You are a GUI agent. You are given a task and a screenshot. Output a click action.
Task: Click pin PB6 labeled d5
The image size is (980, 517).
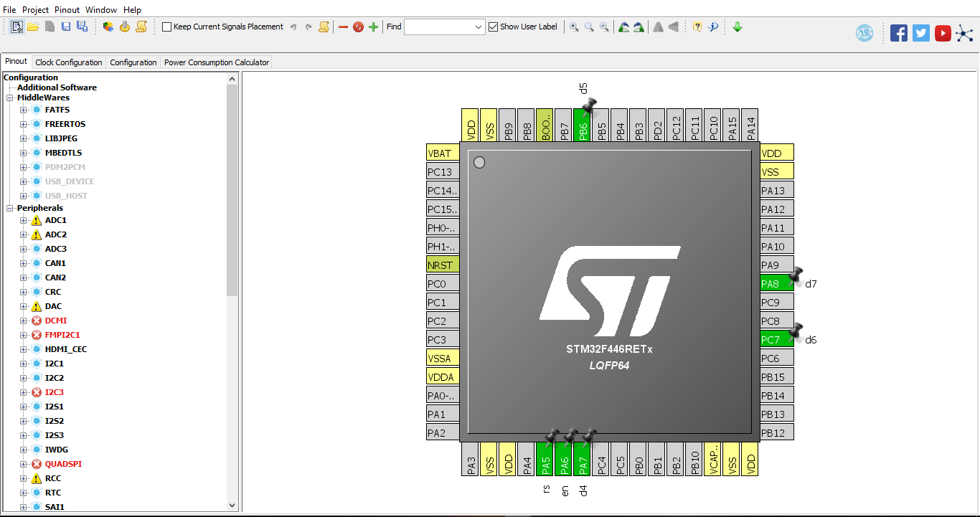click(x=582, y=125)
